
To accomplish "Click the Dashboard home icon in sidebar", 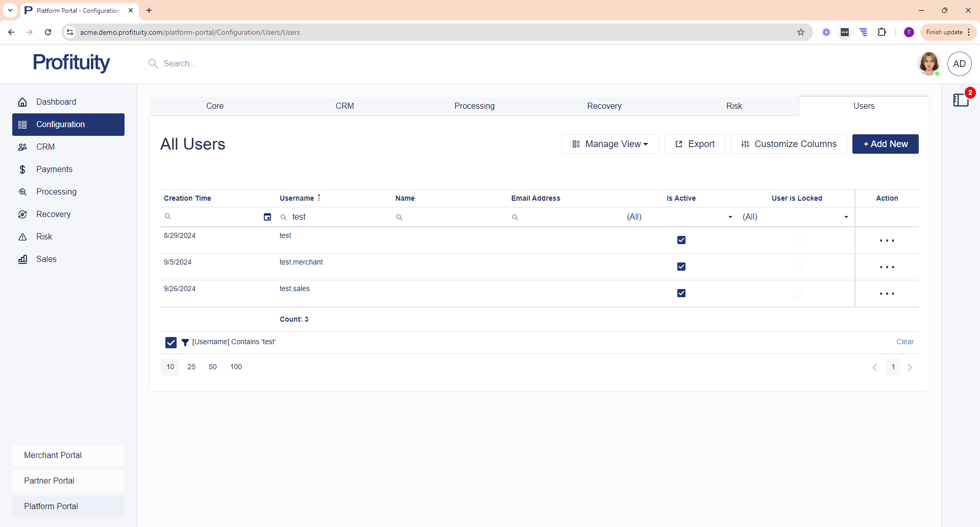I will (22, 102).
